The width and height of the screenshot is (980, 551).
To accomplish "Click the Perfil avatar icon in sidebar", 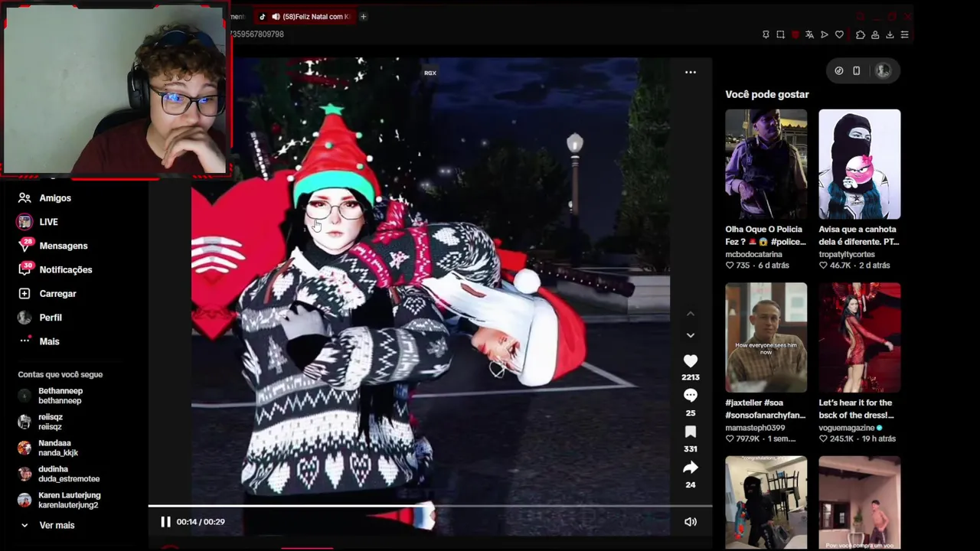I will tap(24, 318).
